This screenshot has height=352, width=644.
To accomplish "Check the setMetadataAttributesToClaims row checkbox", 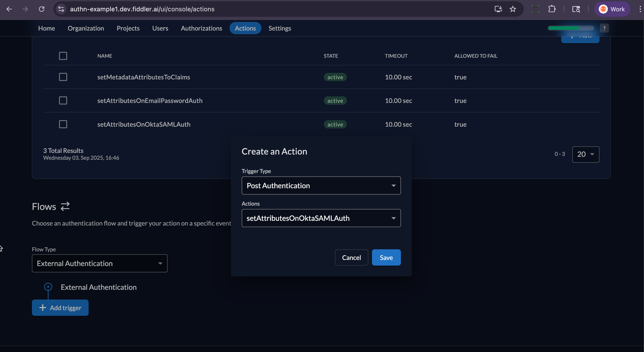I will (x=63, y=77).
